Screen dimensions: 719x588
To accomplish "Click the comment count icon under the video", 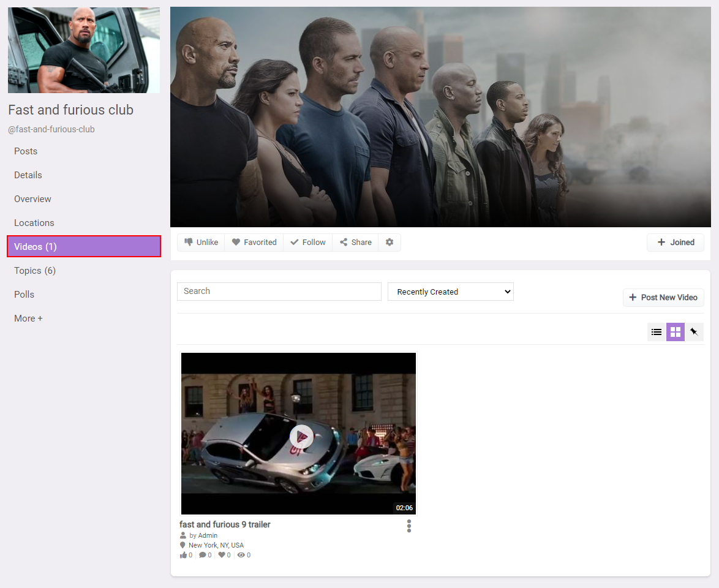I will [x=202, y=555].
